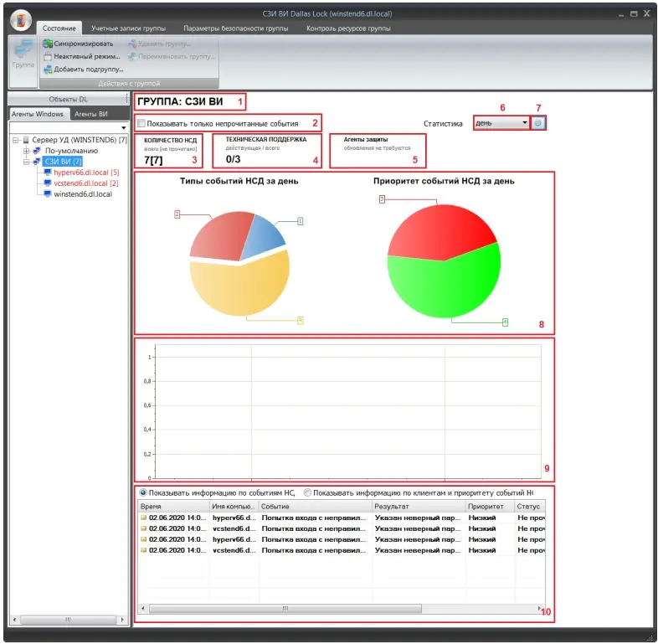Click the Синхронизировать ribbon icon
The image size is (658, 644).
48,44
